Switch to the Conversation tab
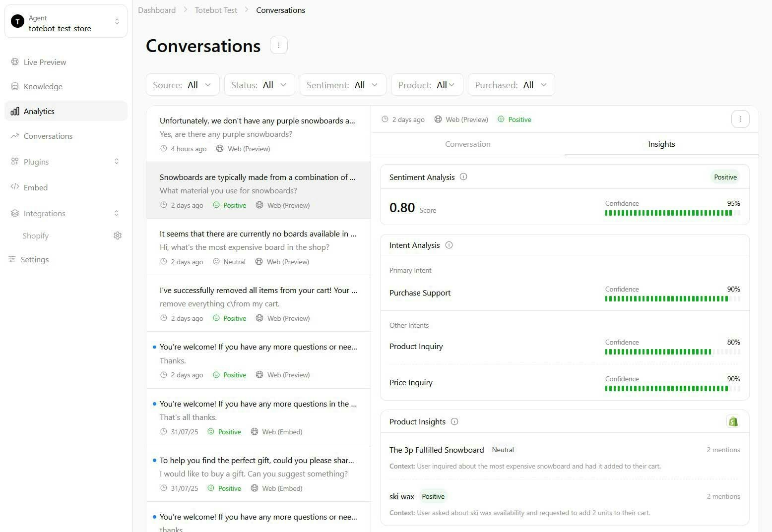The image size is (772, 532). 467,144
